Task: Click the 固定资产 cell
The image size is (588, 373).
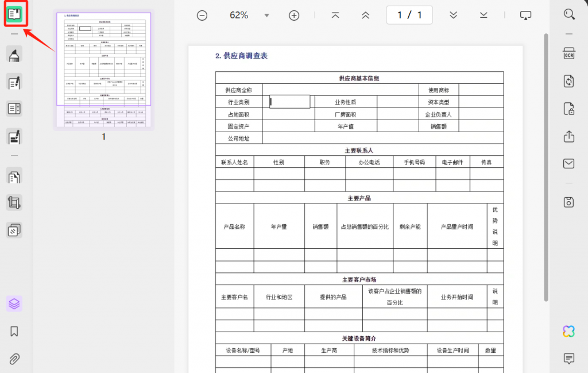Action: pos(239,126)
